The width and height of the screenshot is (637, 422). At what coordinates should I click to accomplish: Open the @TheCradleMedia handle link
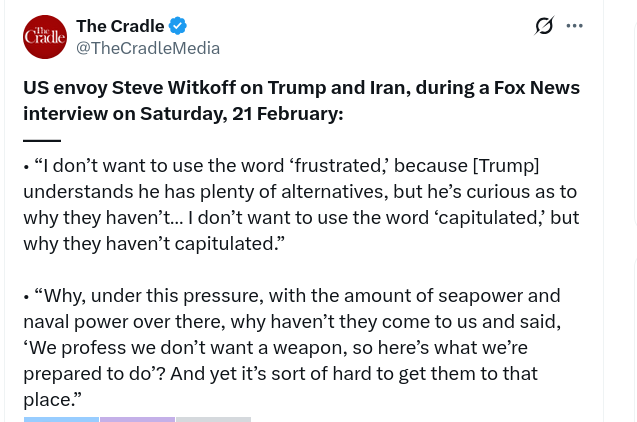pos(148,48)
